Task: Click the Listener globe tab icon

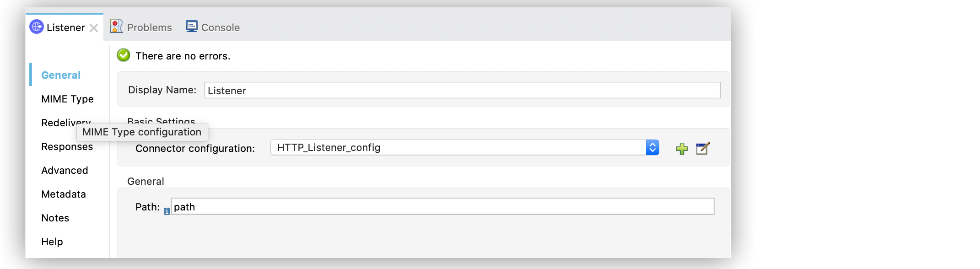Action: click(x=37, y=27)
